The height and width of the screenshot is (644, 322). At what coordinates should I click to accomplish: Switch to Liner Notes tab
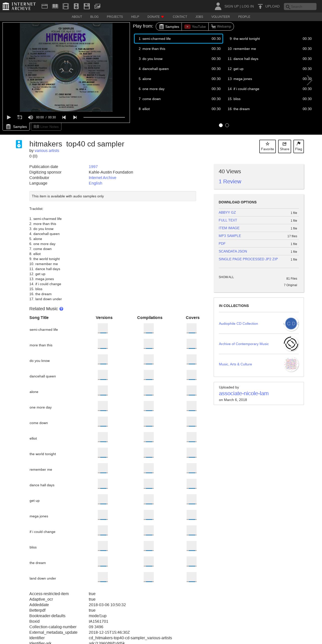tap(46, 127)
